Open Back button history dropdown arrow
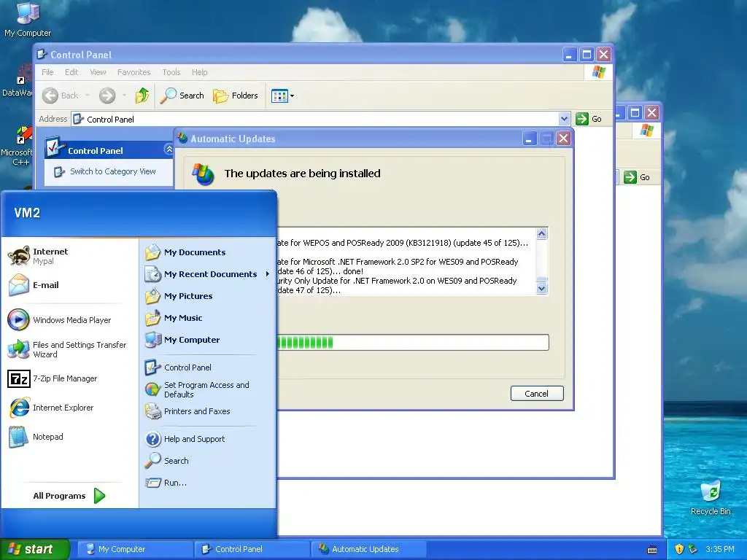 pyautogui.click(x=88, y=96)
